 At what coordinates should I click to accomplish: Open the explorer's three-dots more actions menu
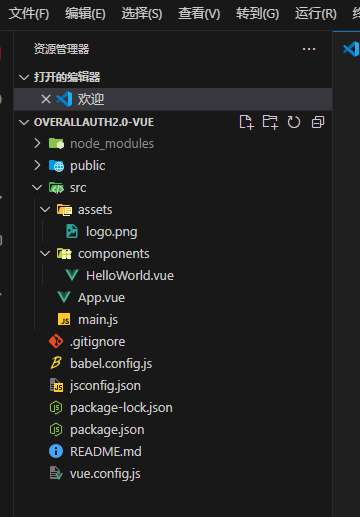coord(309,49)
